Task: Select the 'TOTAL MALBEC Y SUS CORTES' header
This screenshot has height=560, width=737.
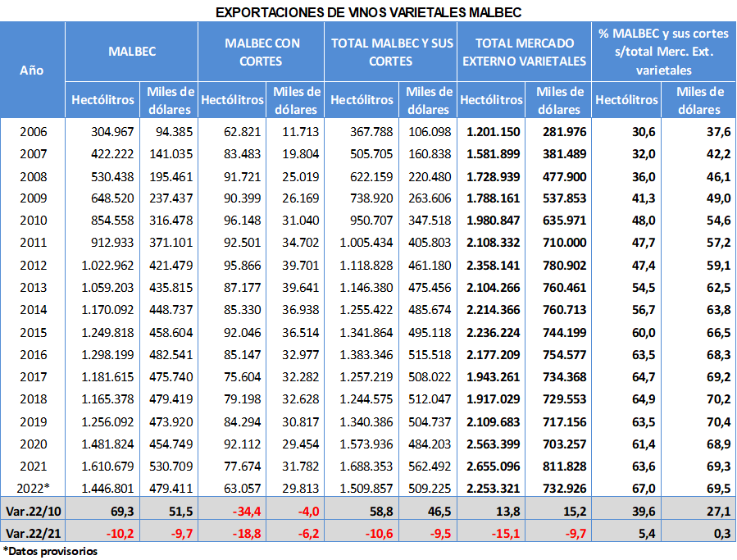Action: (x=390, y=52)
